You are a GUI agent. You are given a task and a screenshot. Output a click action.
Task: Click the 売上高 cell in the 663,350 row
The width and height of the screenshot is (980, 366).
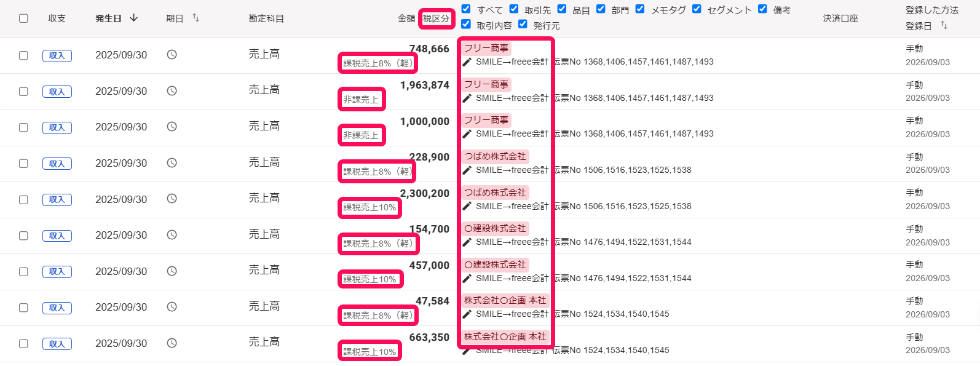click(264, 342)
